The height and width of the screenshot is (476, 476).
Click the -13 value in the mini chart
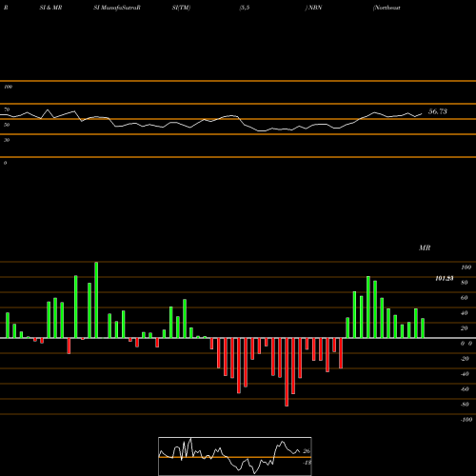coord(307,463)
